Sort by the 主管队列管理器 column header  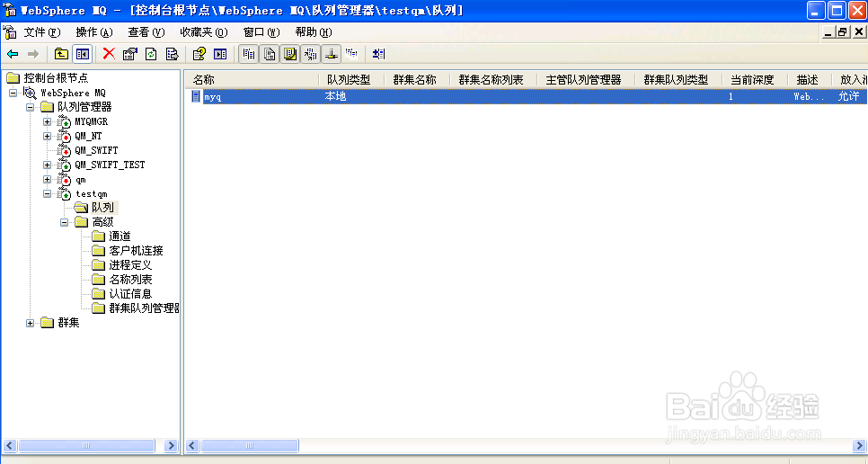586,80
